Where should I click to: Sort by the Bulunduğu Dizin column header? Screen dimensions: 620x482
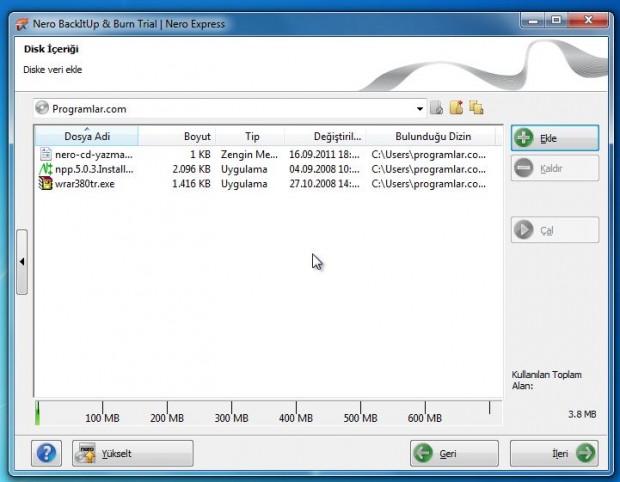click(x=431, y=136)
